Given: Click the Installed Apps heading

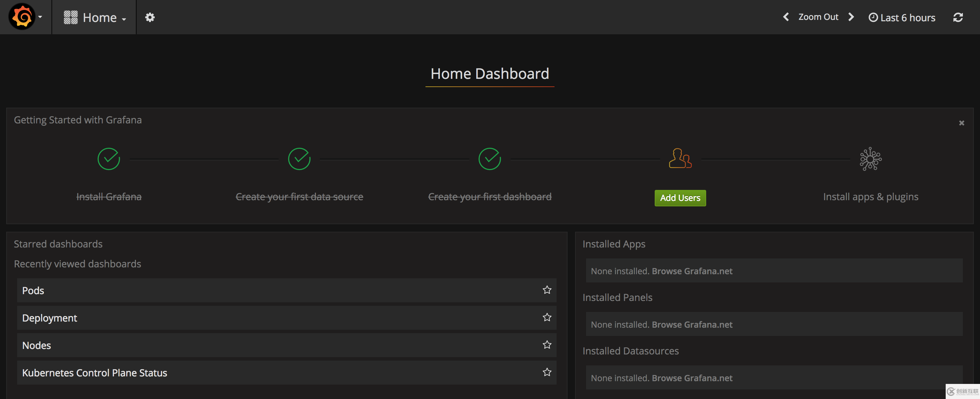Looking at the screenshot, I should click(614, 244).
